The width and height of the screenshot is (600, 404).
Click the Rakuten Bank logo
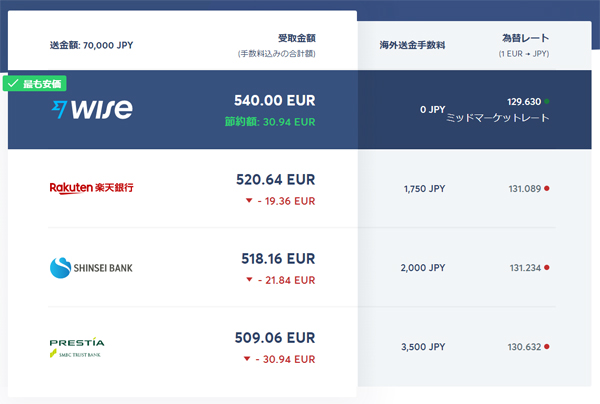[x=91, y=188]
